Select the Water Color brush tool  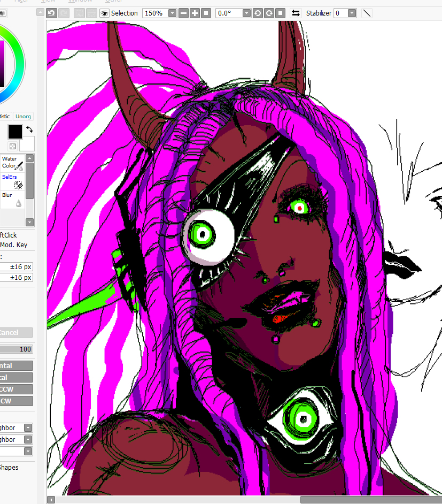[x=12, y=162]
